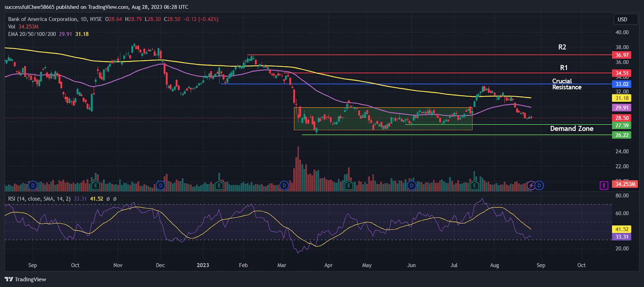
Task: Click the EMA value 31.18 in legend
Action: click(x=82, y=34)
